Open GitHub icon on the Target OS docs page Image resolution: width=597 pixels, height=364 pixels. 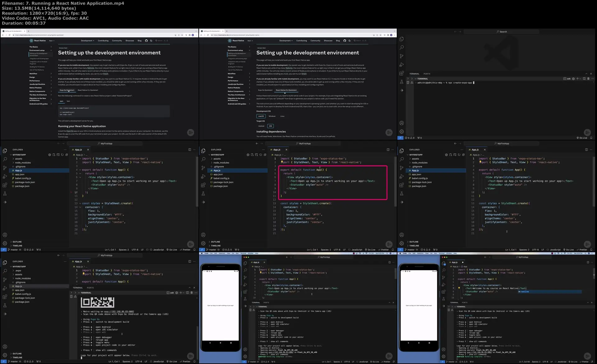[x=345, y=41]
